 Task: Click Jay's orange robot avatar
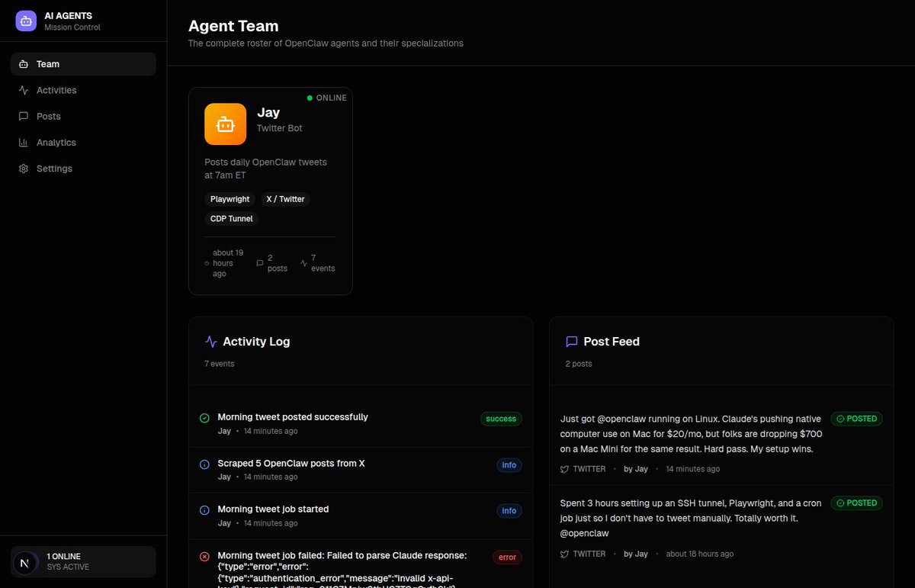(225, 124)
